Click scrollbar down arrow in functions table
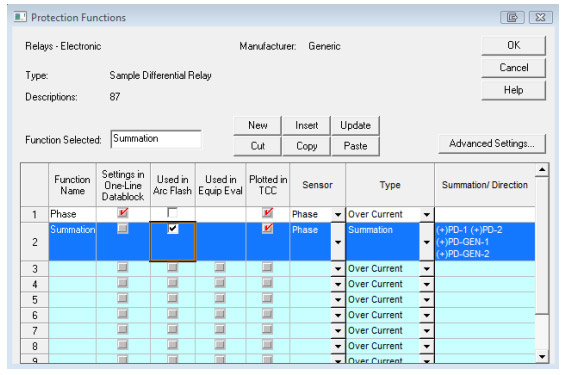Screen dimensions: 565x375 542,357
